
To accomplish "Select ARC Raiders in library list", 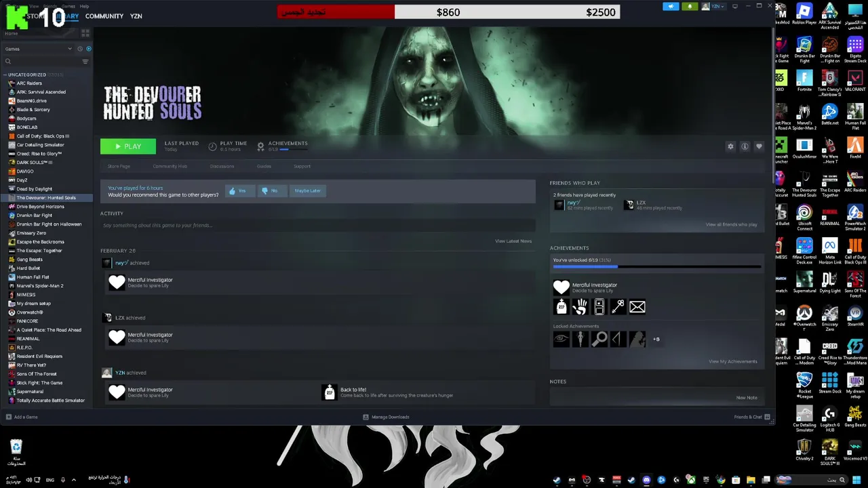I will point(29,83).
